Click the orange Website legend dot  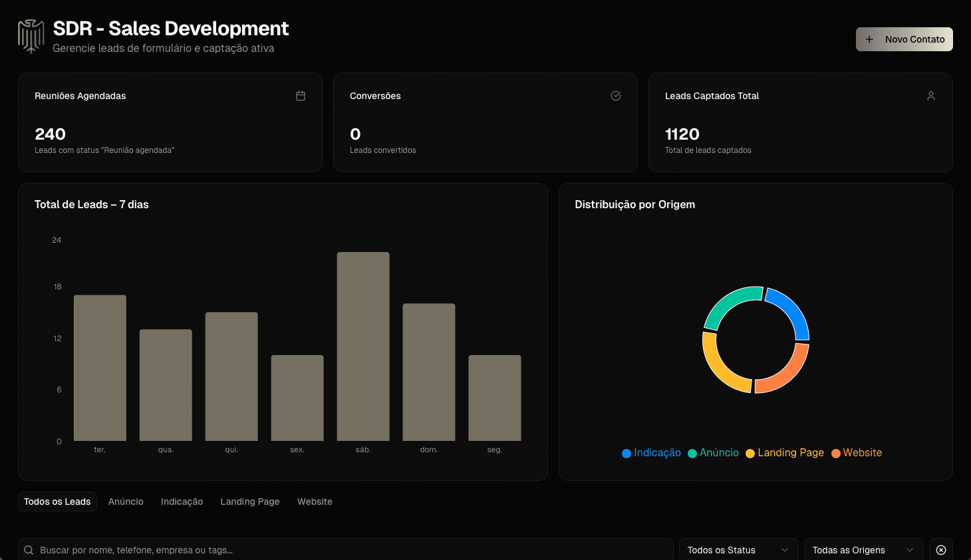(x=836, y=454)
